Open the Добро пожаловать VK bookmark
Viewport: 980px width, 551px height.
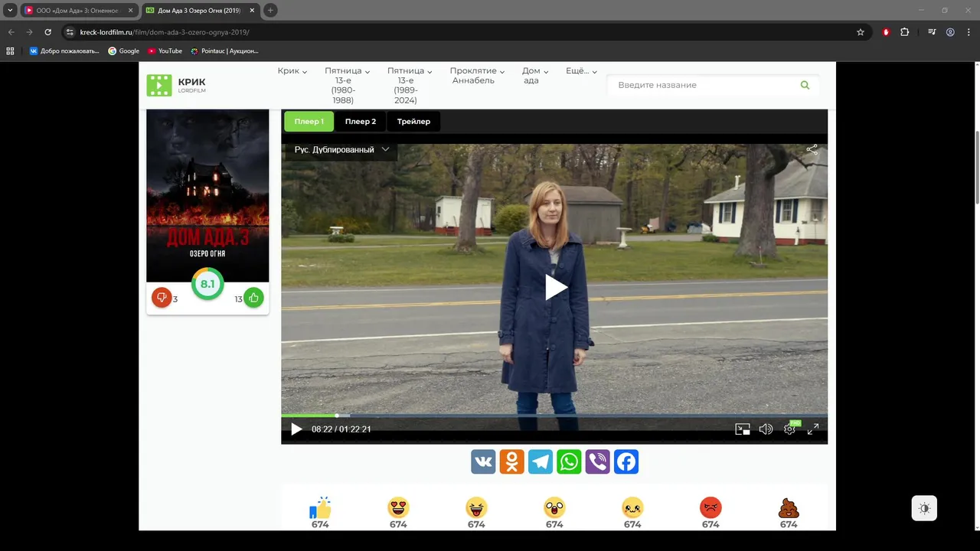coord(64,51)
